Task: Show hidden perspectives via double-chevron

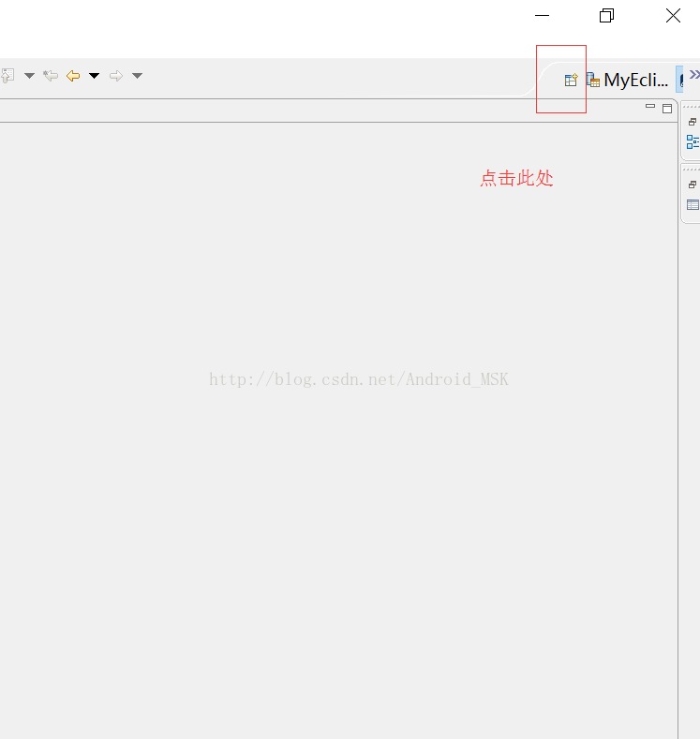Action: tap(694, 75)
